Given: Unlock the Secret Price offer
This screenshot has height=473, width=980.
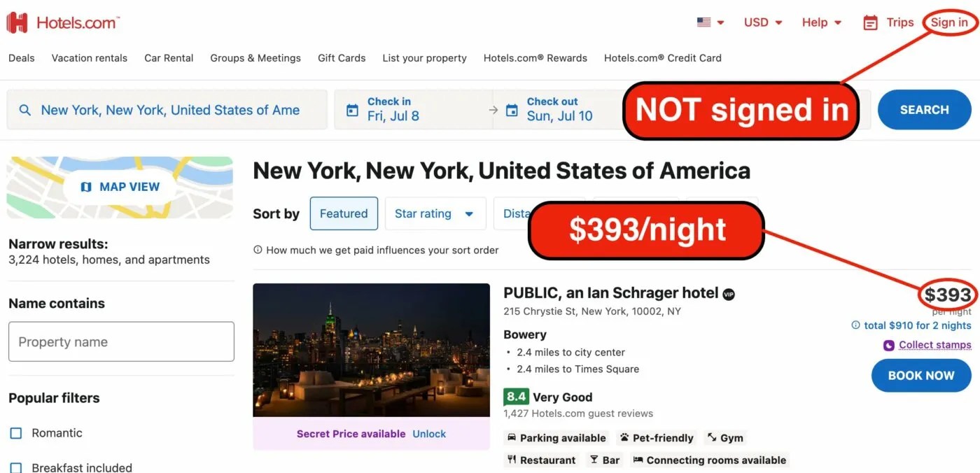Looking at the screenshot, I should pos(429,433).
